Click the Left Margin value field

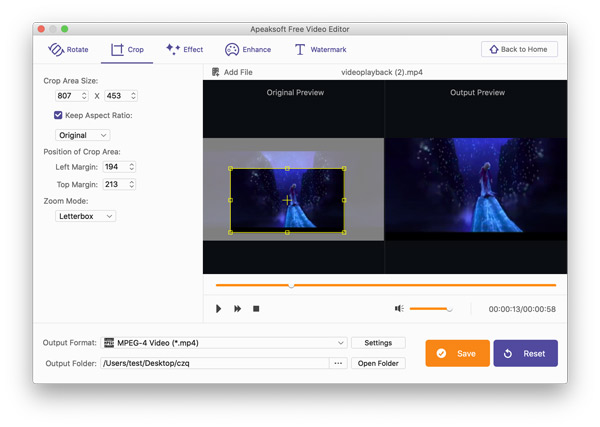pos(115,167)
